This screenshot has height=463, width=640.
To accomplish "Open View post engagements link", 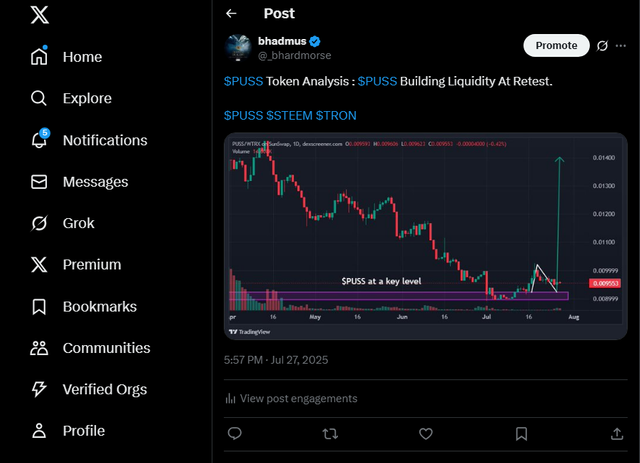I will 291,398.
